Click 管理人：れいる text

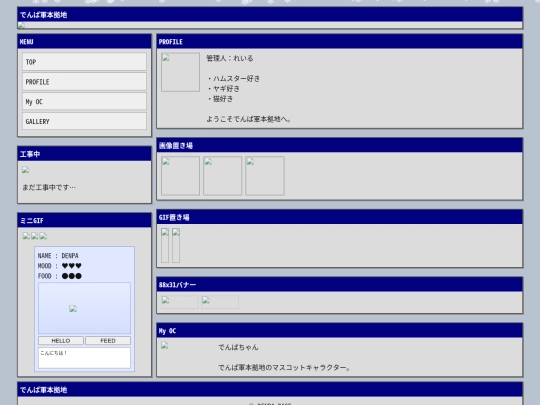point(230,58)
